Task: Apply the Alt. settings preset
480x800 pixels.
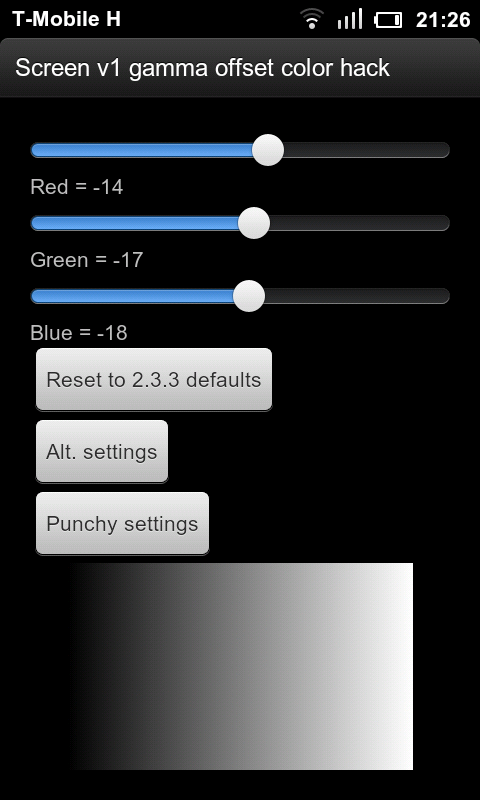Action: point(102,452)
